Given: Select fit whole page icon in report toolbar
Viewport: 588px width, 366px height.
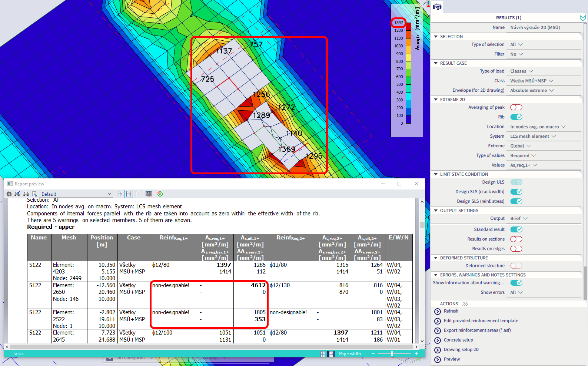Looking at the screenshot, I should point(120,194).
